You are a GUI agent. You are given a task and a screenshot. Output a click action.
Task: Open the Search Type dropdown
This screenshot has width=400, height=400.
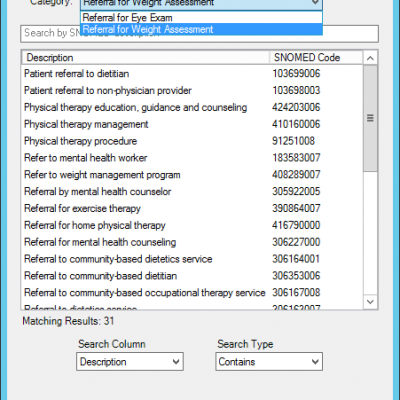(x=269, y=362)
